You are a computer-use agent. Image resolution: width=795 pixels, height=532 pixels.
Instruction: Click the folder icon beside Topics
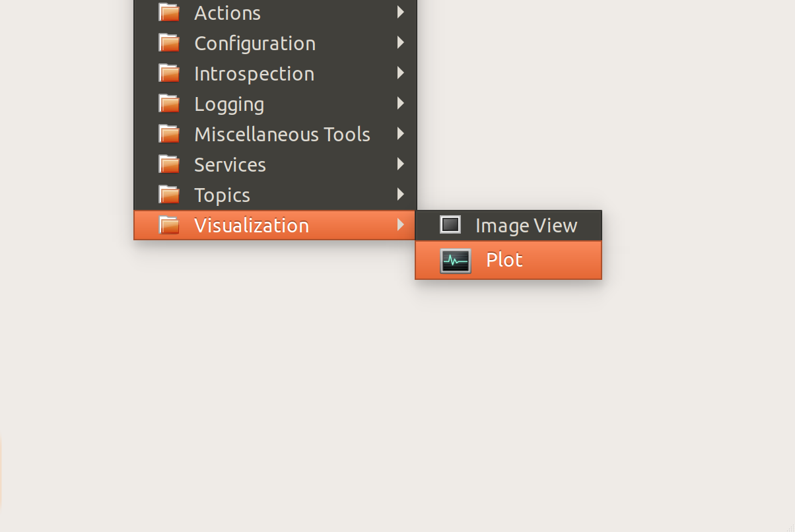coord(168,193)
